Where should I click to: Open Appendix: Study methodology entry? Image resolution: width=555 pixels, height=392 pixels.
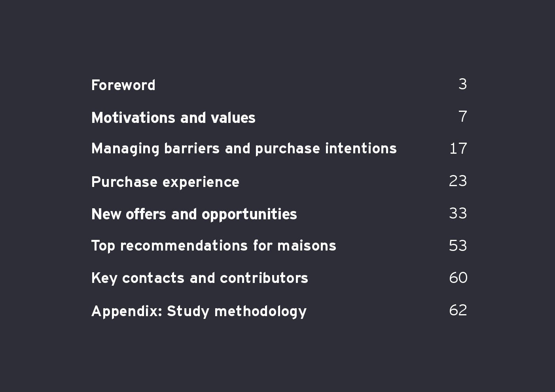(x=199, y=311)
